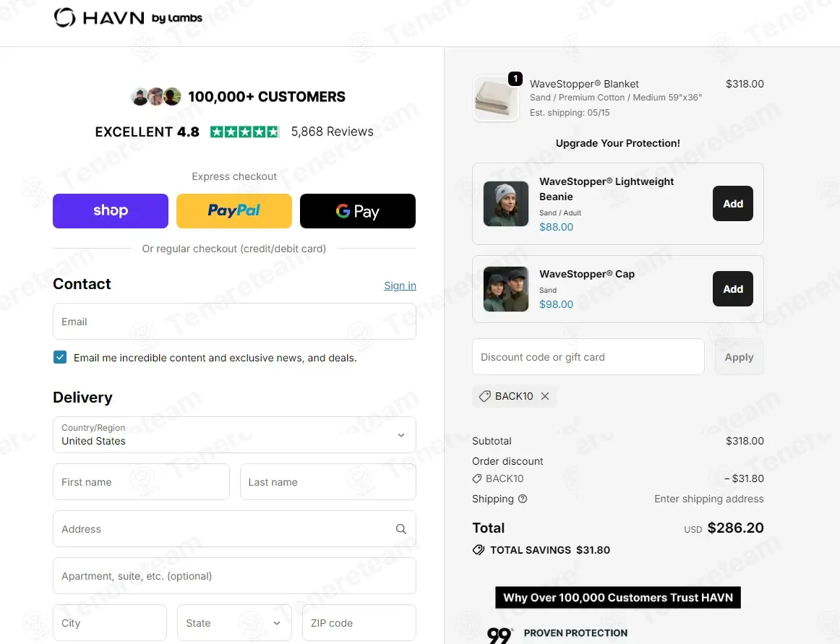Screen dimensions: 840x644
Task: Click the HAVN by lambs logo
Action: coord(128,17)
